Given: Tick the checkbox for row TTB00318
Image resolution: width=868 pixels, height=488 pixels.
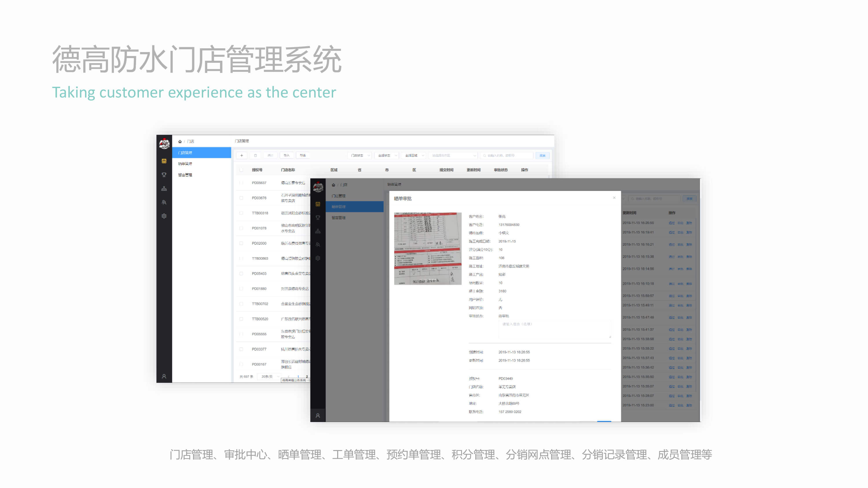Looking at the screenshot, I should point(241,213).
